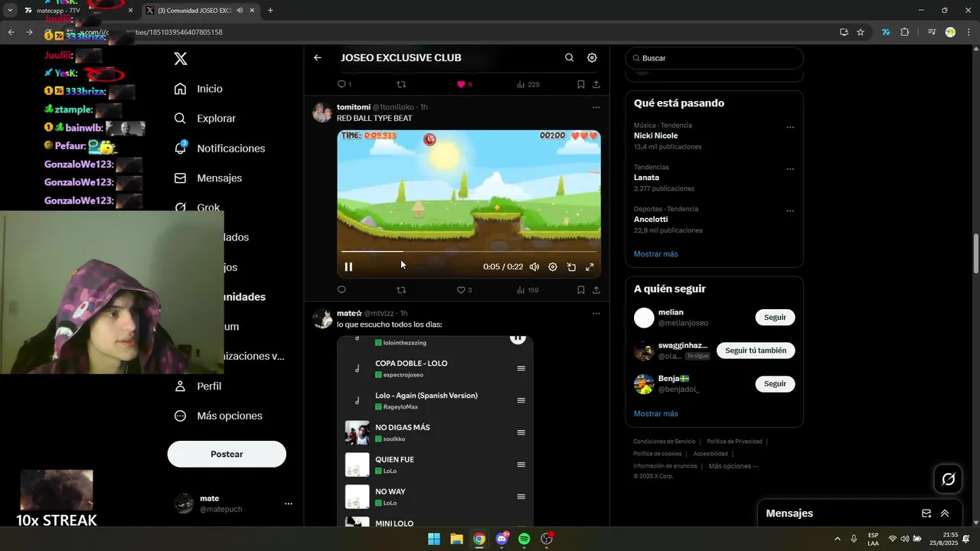The width and height of the screenshot is (980, 551).
Task: Click Seguir tú también for swagginhaz
Action: point(756,350)
